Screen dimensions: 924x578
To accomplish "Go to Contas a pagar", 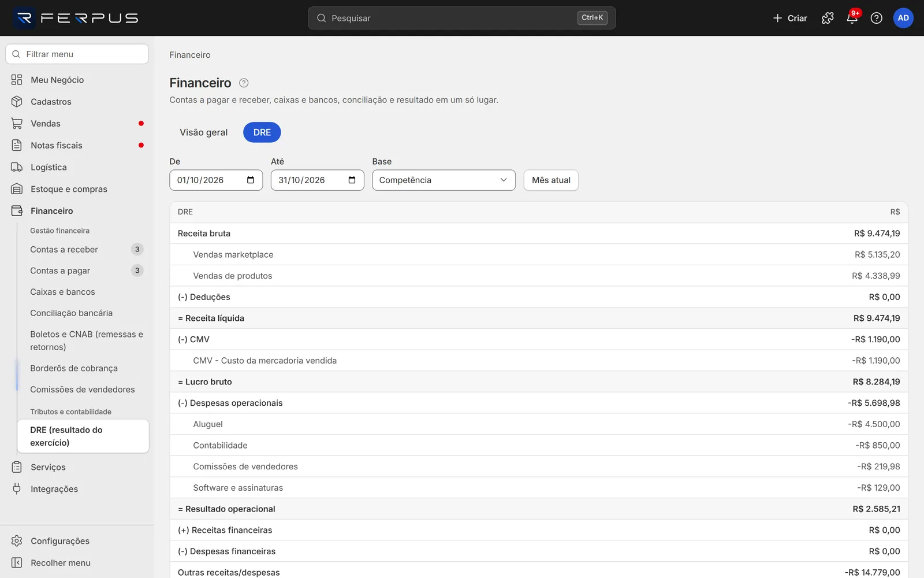I will coord(83,271).
